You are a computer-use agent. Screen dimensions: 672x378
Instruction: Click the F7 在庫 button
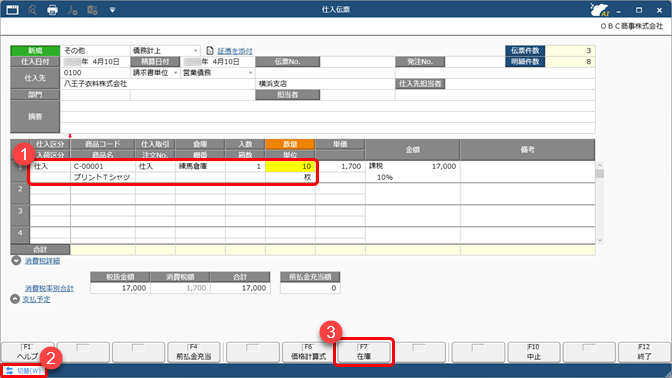(364, 352)
